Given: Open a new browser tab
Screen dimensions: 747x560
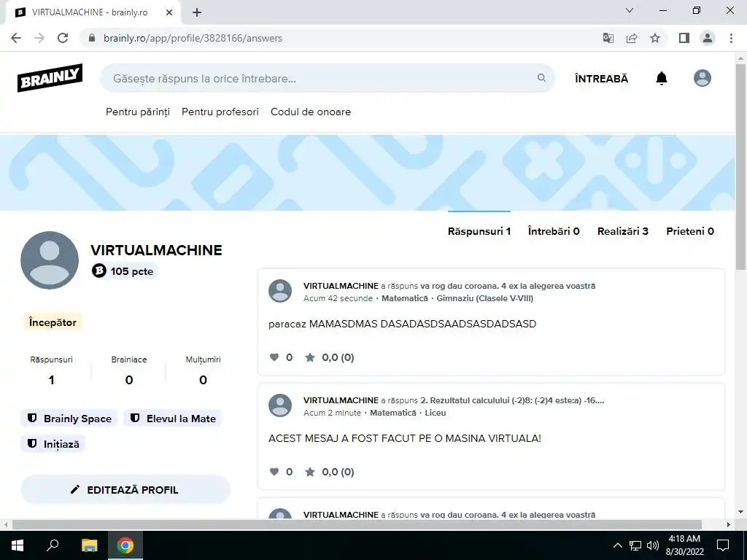Looking at the screenshot, I should point(197,12).
